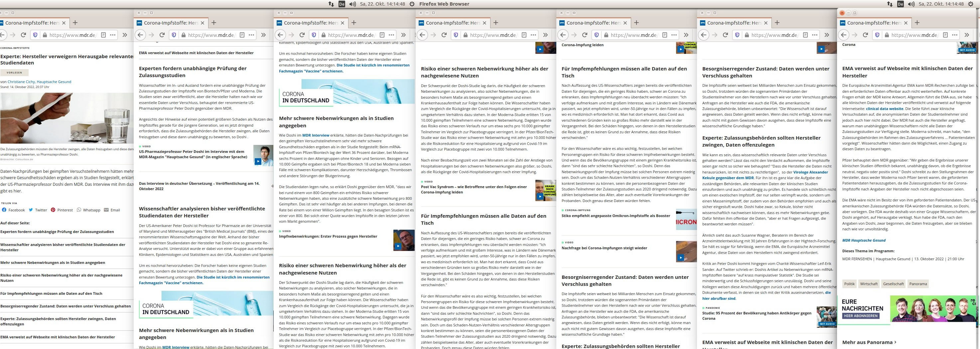Reload the page in the sixth Firefox window
The image size is (980, 349).
tap(726, 35)
